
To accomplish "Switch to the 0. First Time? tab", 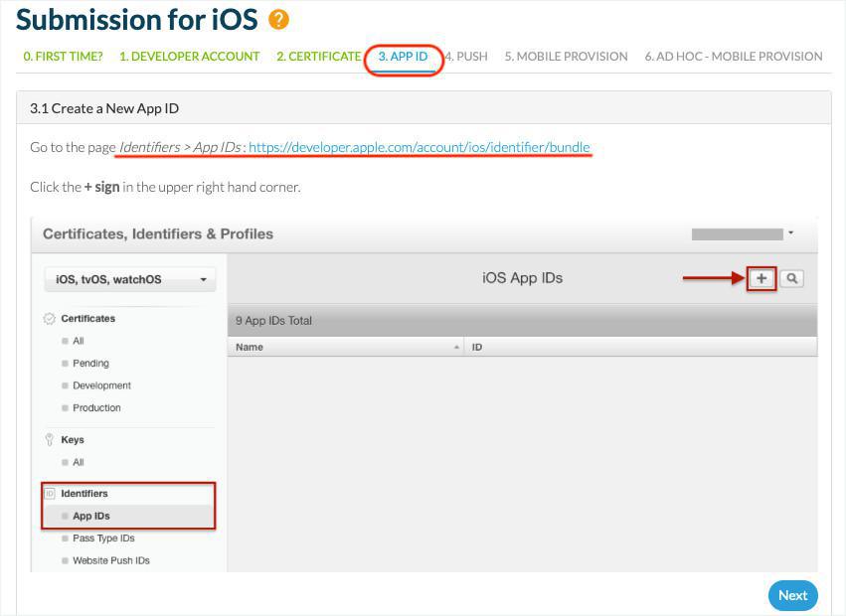I will (63, 57).
